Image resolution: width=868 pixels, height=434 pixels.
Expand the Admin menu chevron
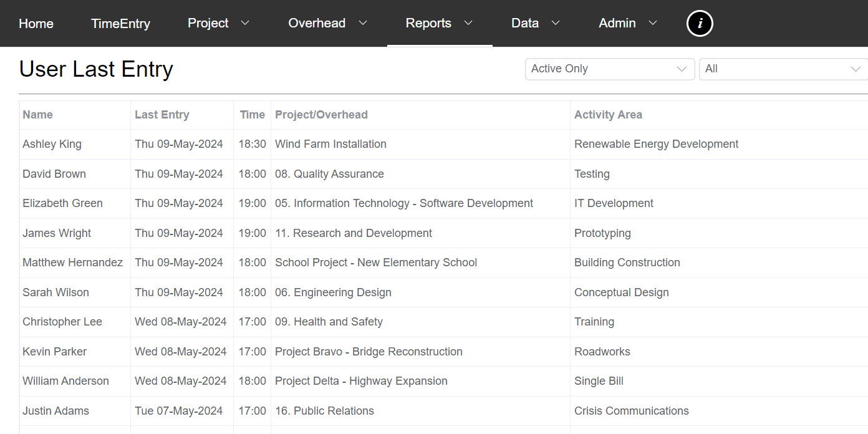click(653, 23)
